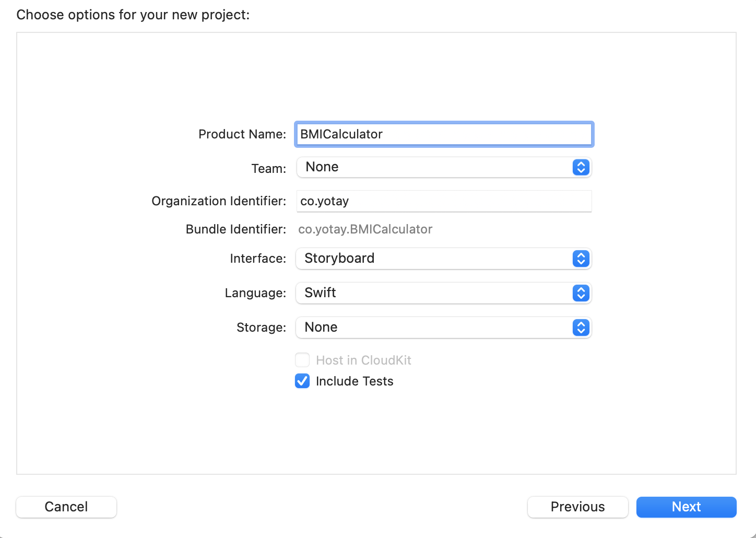Click the blue chevron arrows on the Language popup
This screenshot has width=756, height=538.
click(x=581, y=293)
